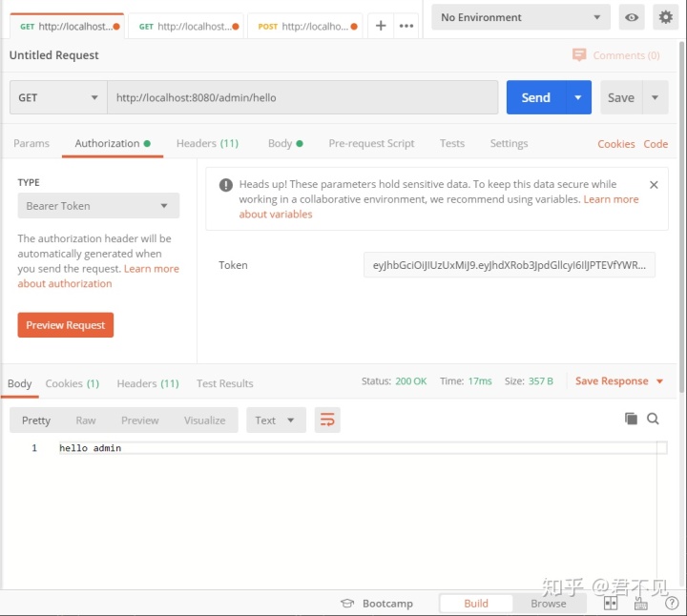Viewport: 687px width, 616px height.
Task: Open the Pre-request Script tab
Action: click(x=371, y=143)
